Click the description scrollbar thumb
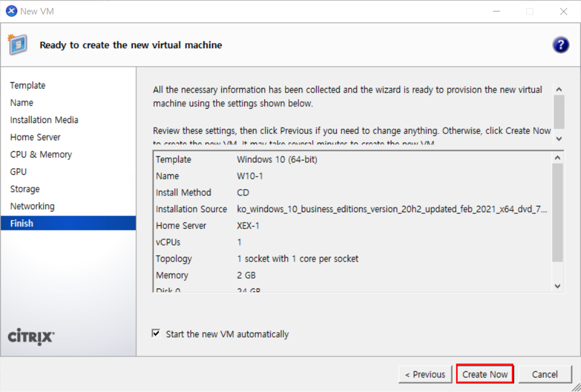This screenshot has width=581, height=392. pos(559,112)
